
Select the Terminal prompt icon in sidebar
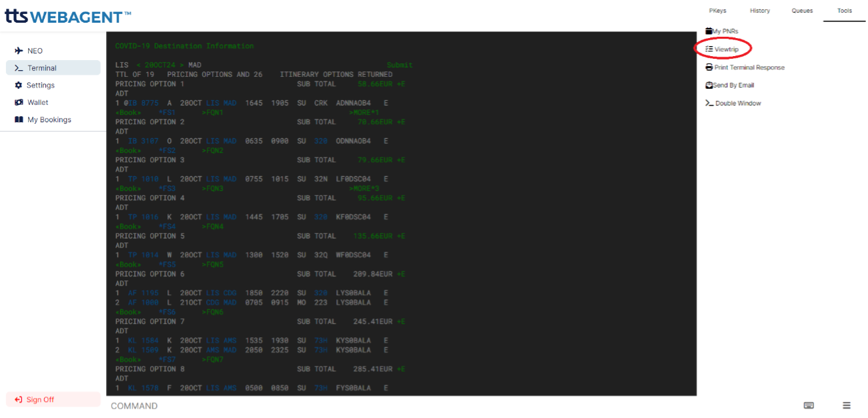19,68
